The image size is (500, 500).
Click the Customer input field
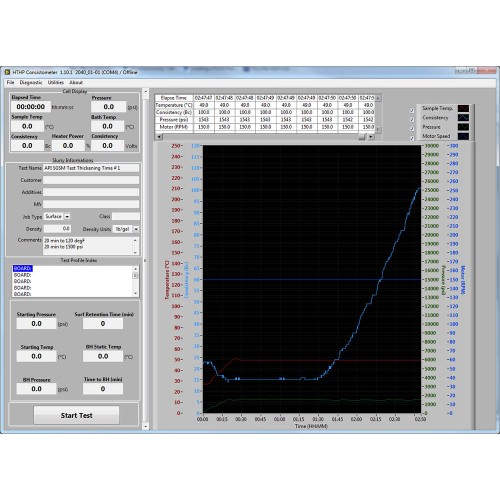(x=91, y=180)
